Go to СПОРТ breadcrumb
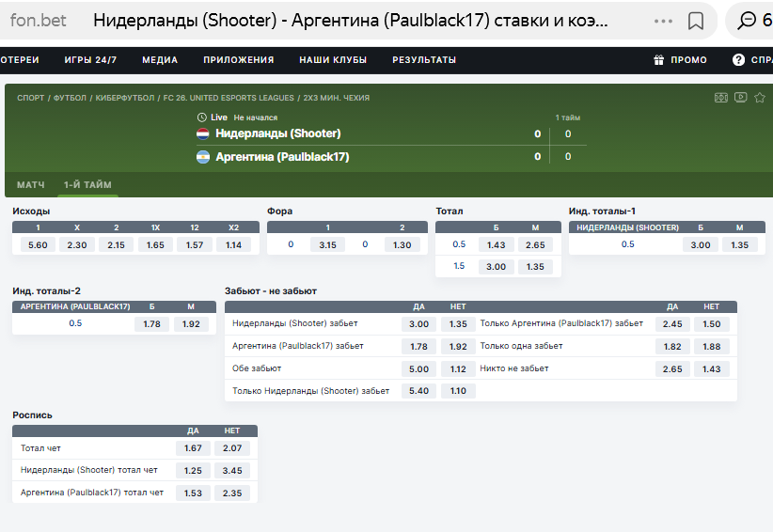The width and height of the screenshot is (773, 532). 31,98
